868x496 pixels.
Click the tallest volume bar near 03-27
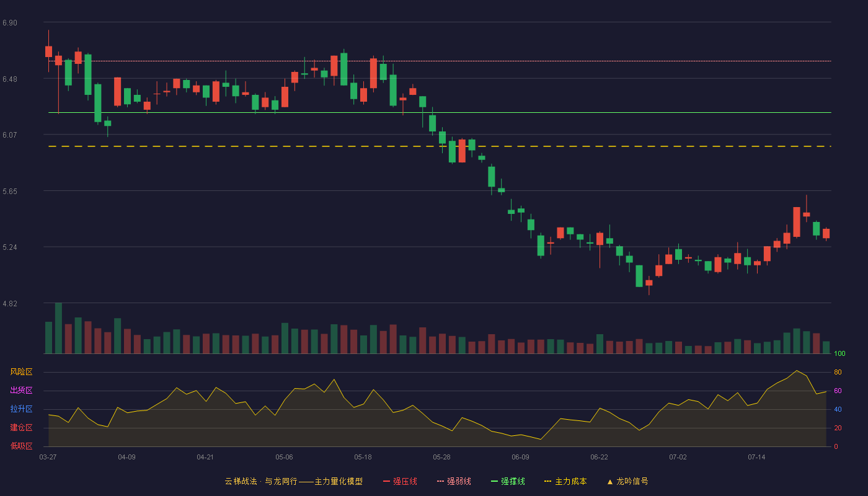pos(58,328)
